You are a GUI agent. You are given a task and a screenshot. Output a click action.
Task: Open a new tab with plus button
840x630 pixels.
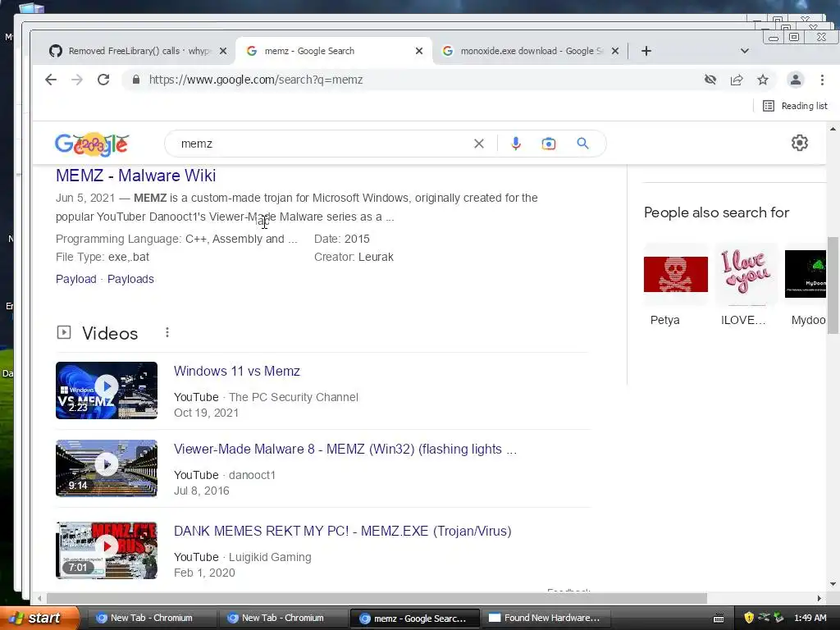(x=646, y=51)
